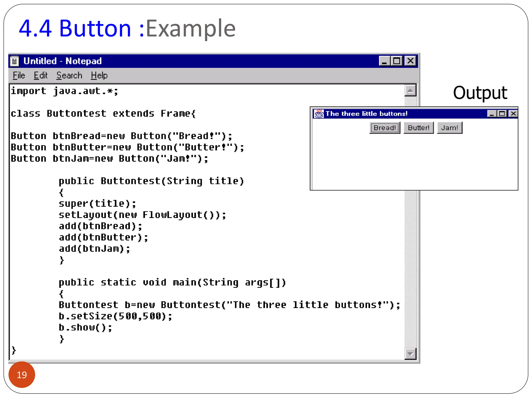Click the line 'add(btnJam);'
This screenshot has width=532, height=399.
pos(95,249)
